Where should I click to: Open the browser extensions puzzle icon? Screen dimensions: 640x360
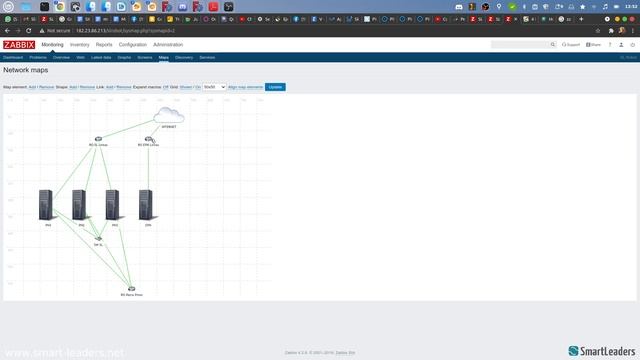[611, 31]
